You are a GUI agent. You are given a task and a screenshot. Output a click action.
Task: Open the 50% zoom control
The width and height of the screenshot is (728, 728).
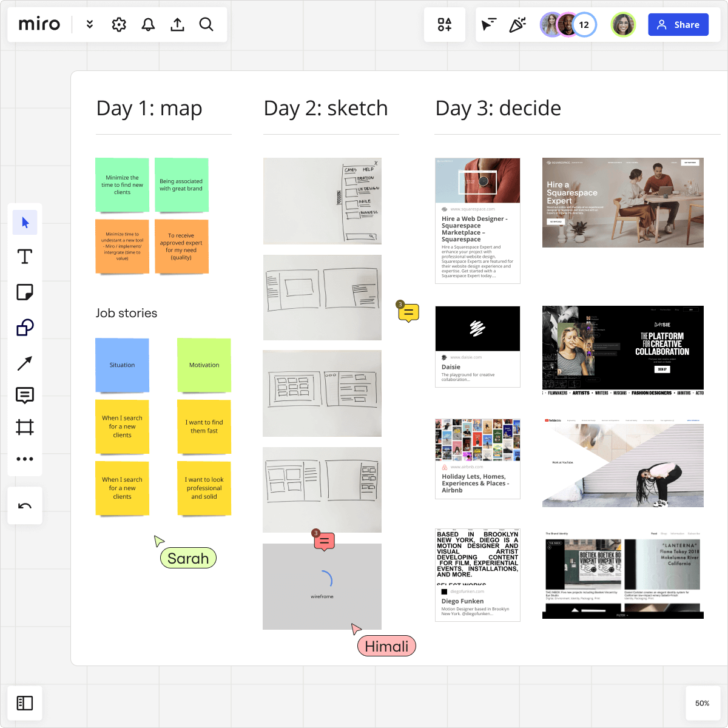703,703
